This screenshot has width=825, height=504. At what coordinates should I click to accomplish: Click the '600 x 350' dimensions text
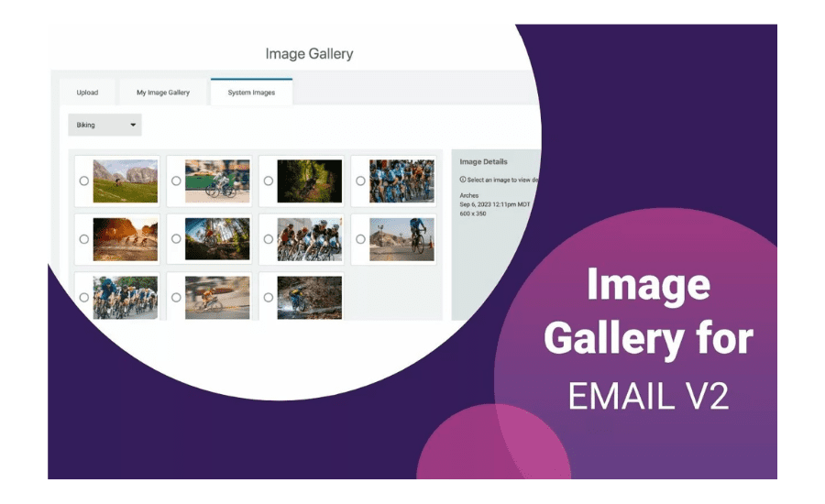[473, 214]
